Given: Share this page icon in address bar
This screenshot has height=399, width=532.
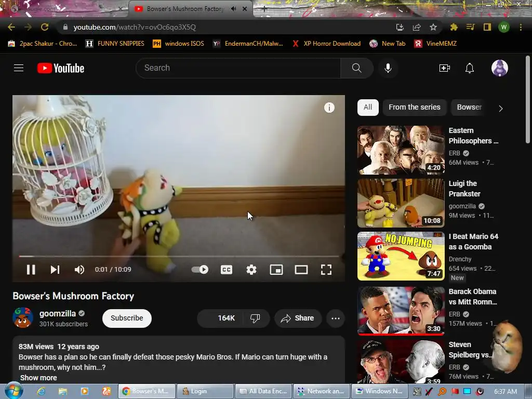Looking at the screenshot, I should [x=417, y=27].
